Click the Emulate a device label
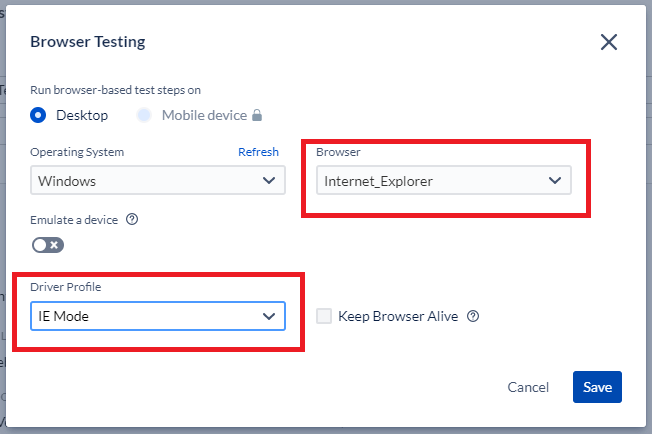Screen dimensions: 652x434 tap(74, 220)
